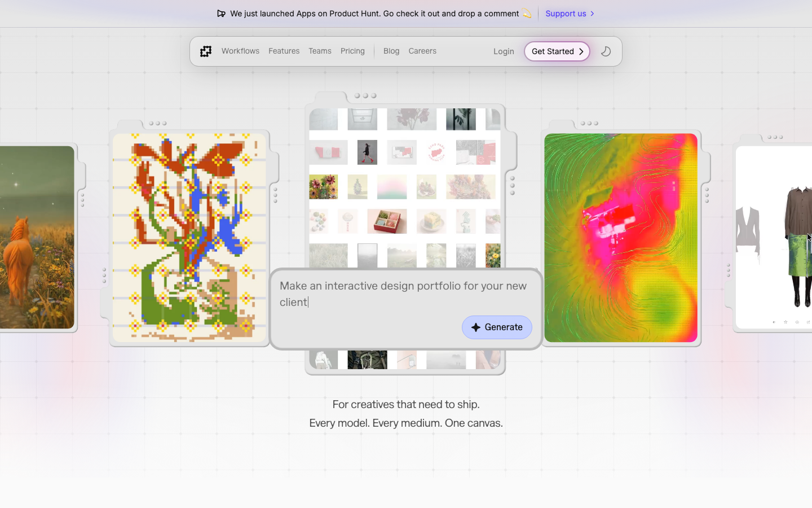This screenshot has width=812, height=508.
Task: Click the Product Hunt flag icon in banner
Action: point(221,14)
